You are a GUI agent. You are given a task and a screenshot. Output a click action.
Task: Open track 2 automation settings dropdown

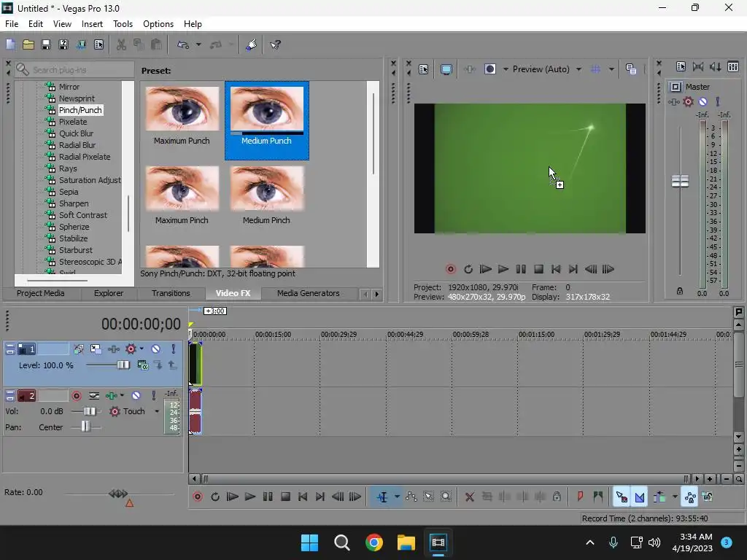(x=123, y=396)
